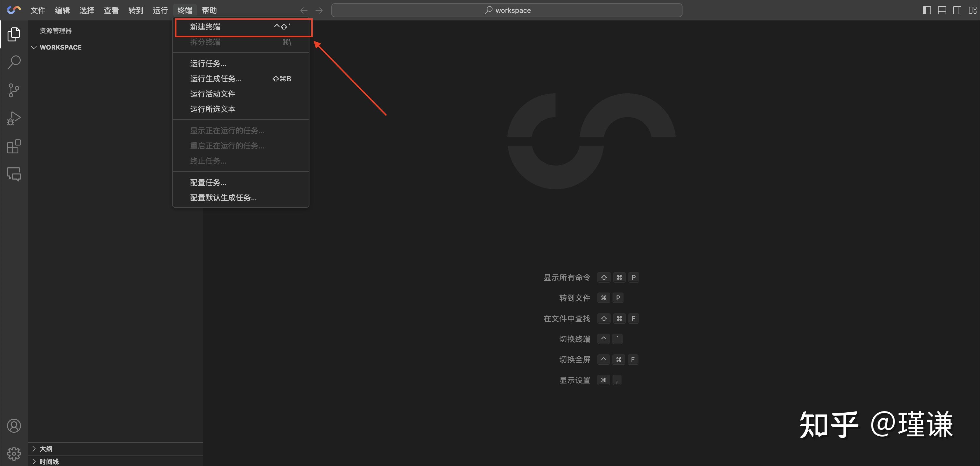980x466 pixels.
Task: Open the Explorer icon in the activity bar
Action: (14, 34)
